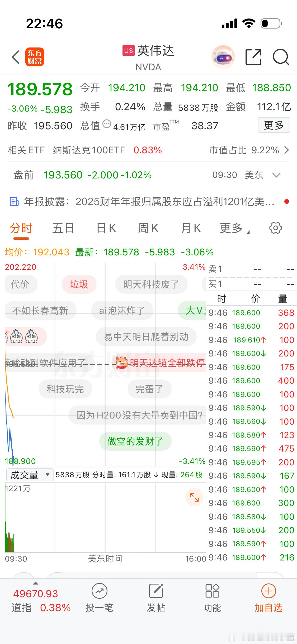
Task: Tap the 垃圾 comment bubble
Action: (x=79, y=284)
